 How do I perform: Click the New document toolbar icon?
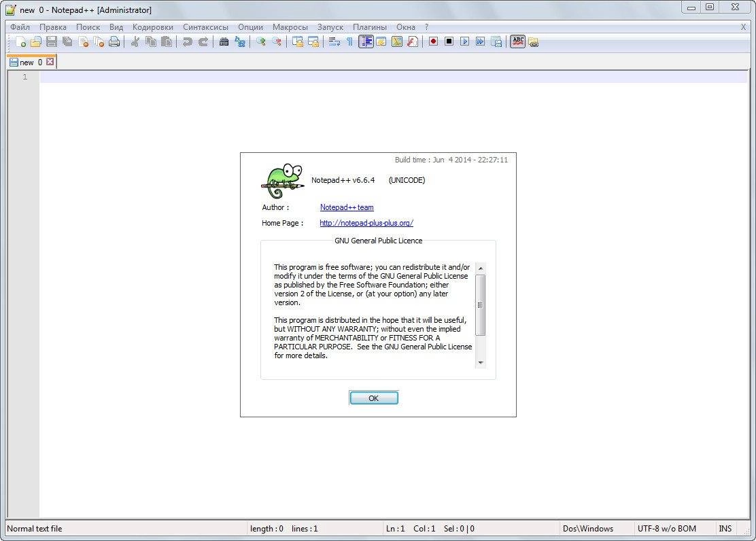(20, 42)
